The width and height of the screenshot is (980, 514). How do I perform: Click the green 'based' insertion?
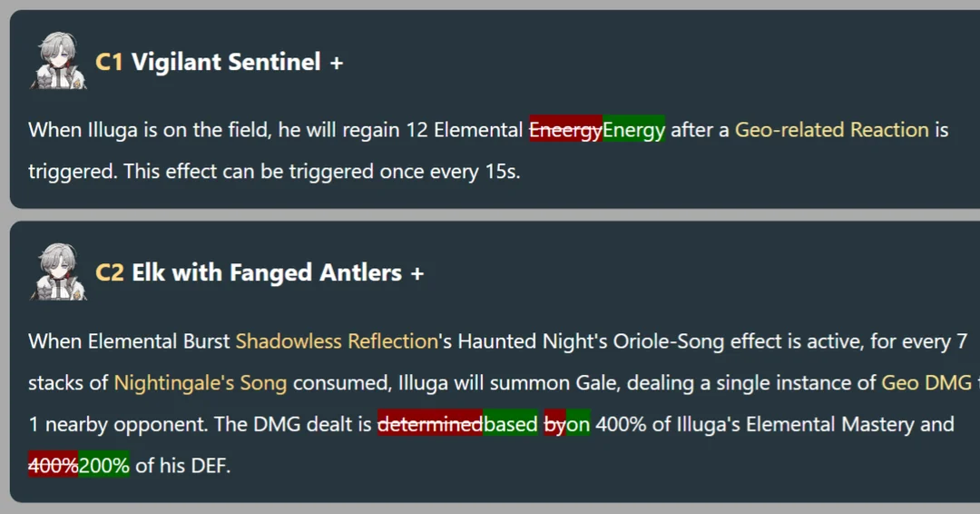pos(510,424)
